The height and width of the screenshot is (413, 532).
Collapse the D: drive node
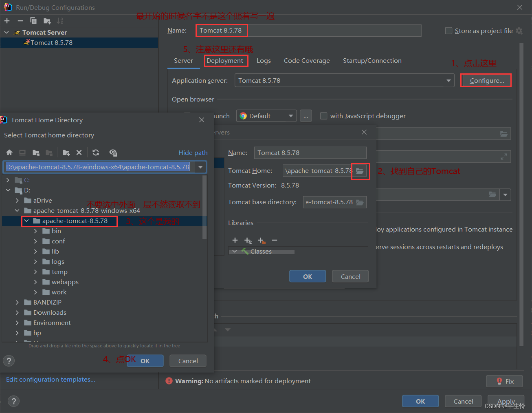click(x=8, y=190)
